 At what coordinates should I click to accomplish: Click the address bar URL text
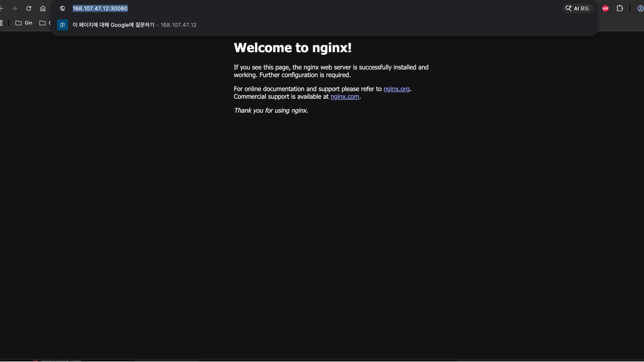coord(100,9)
